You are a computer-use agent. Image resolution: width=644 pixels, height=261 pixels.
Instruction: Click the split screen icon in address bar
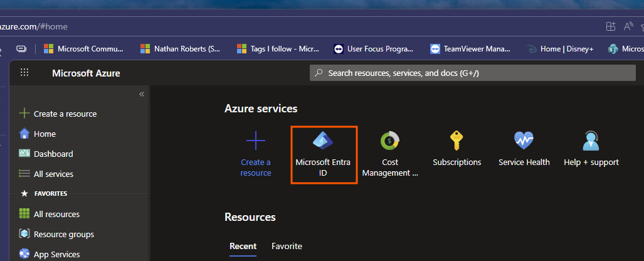pos(611,27)
